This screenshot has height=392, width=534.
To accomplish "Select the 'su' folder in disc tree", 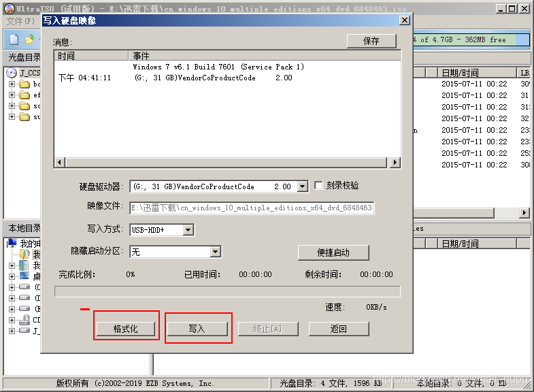I will (24, 116).
